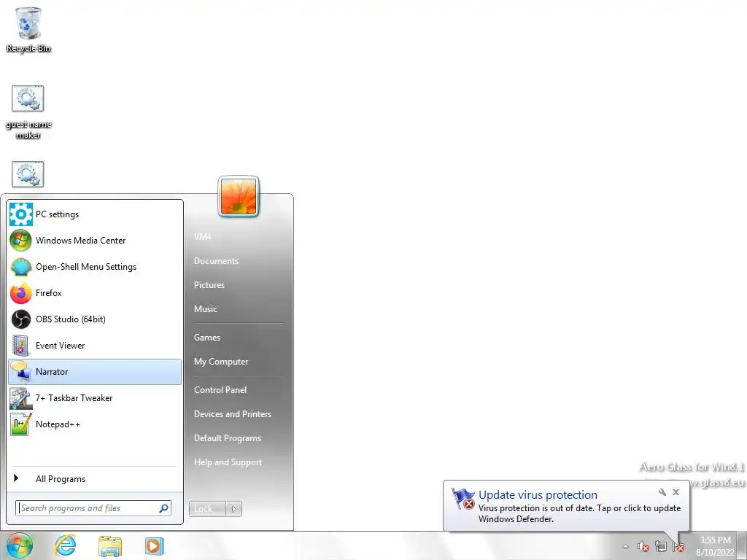This screenshot has height=560, width=747.
Task: Click the Search programs and files box
Action: (x=93, y=508)
